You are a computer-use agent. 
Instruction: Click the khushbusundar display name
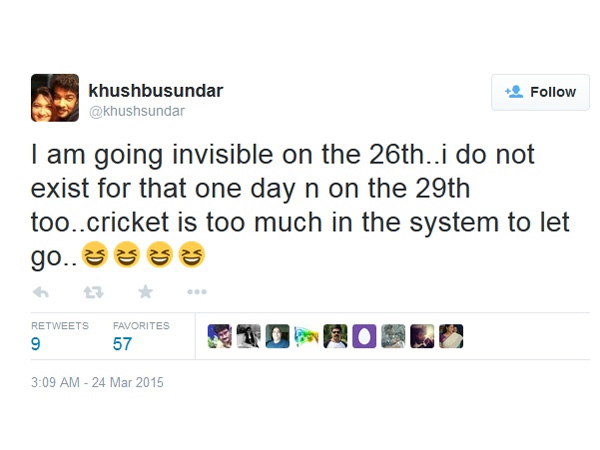click(156, 91)
